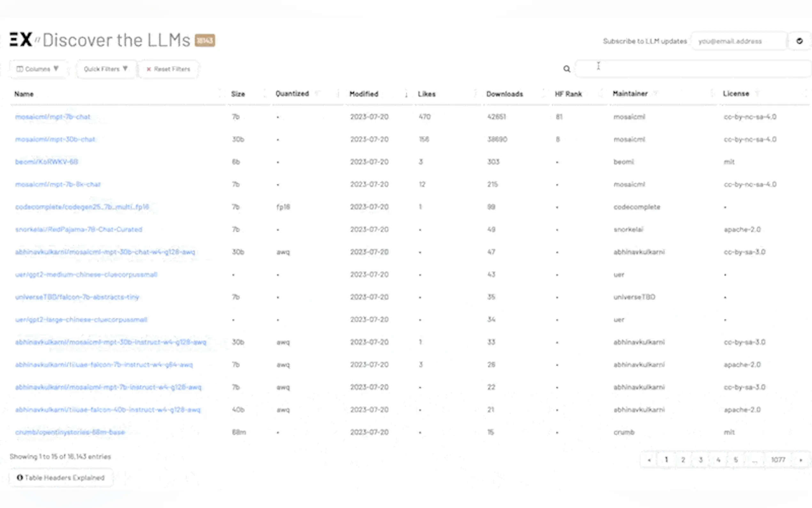This screenshot has height=508, width=812.
Task: Click Reset Filters button
Action: click(x=168, y=69)
